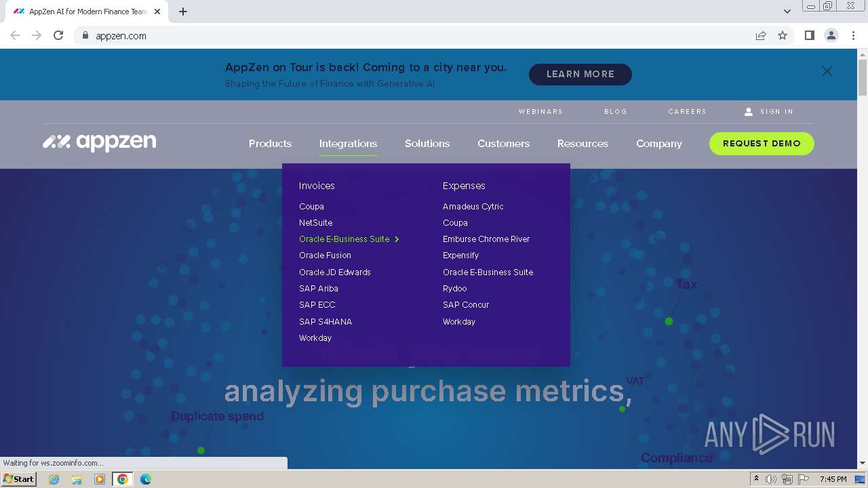
Task: Select SAP S4HANA integration
Action: coord(325,322)
